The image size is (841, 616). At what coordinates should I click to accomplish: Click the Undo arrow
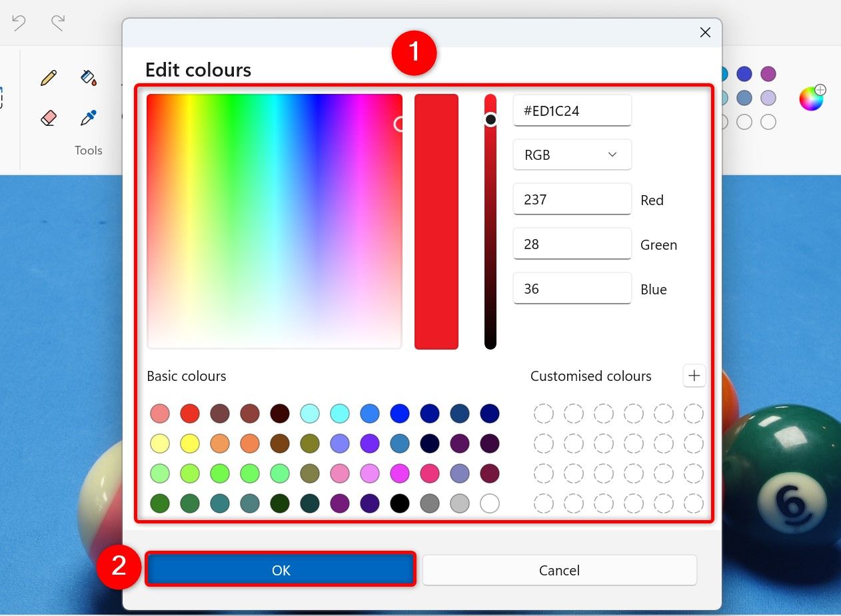[x=19, y=22]
